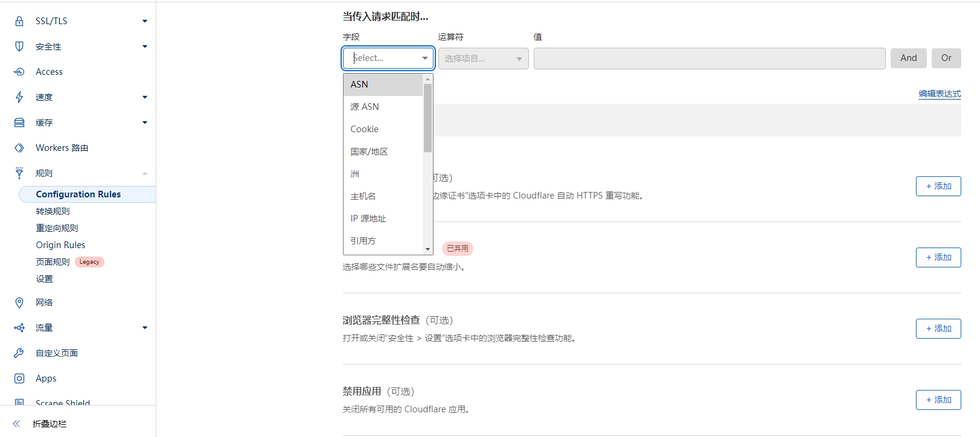The width and height of the screenshot is (980, 437).
Task: Click the 已弃用 badge
Action: pos(458,249)
